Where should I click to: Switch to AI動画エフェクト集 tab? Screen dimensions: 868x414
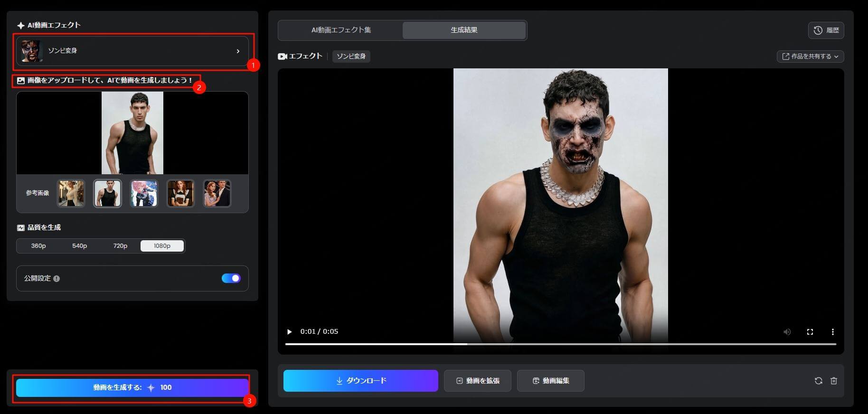(341, 30)
